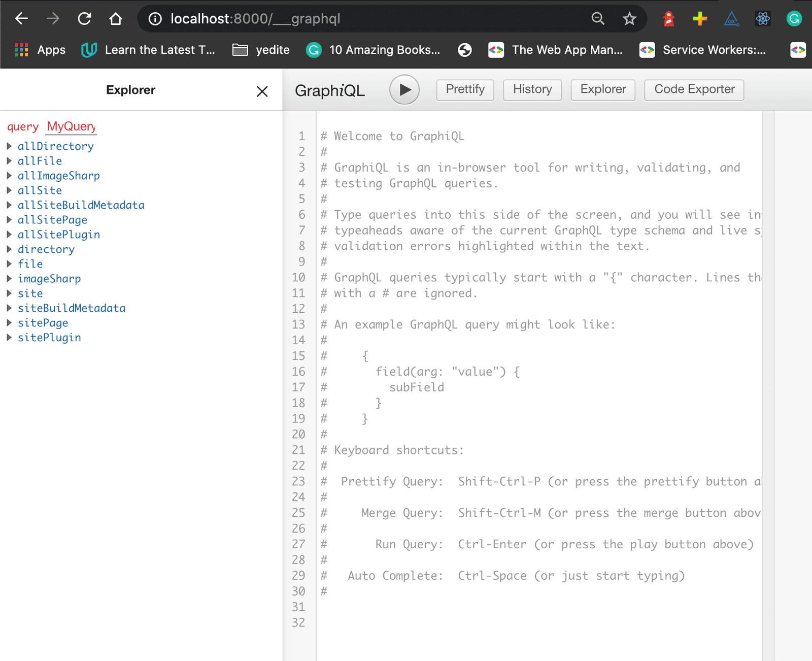Viewport: 812px width, 661px height.
Task: Close the Explorer panel
Action: (262, 92)
